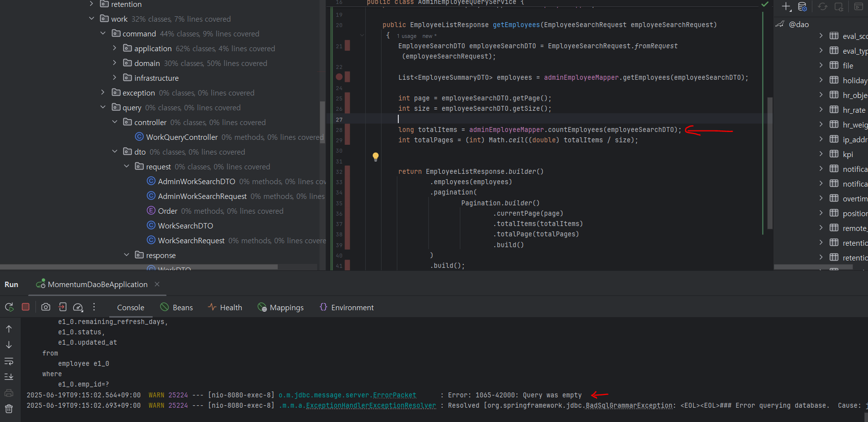
Task: Collapse the query package
Action: click(x=103, y=107)
